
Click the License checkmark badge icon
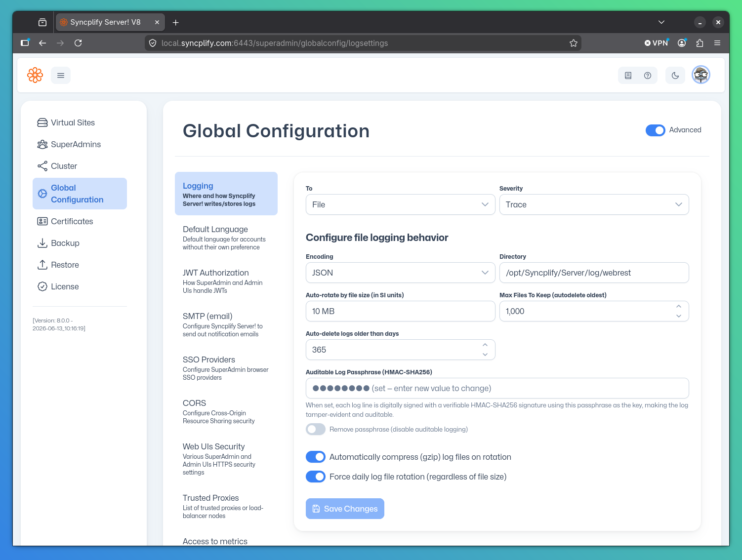[x=42, y=286]
